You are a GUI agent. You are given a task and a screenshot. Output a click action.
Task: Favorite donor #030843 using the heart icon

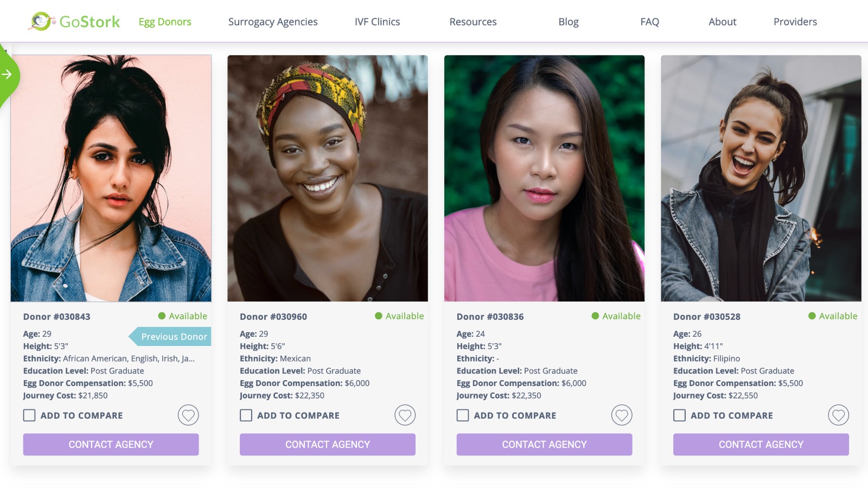coord(188,415)
